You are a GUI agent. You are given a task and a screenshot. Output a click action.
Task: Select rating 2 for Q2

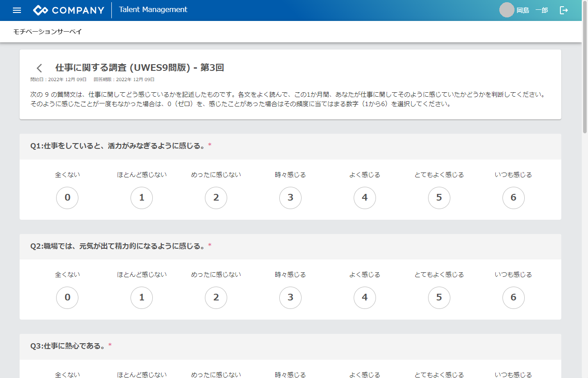click(x=216, y=298)
